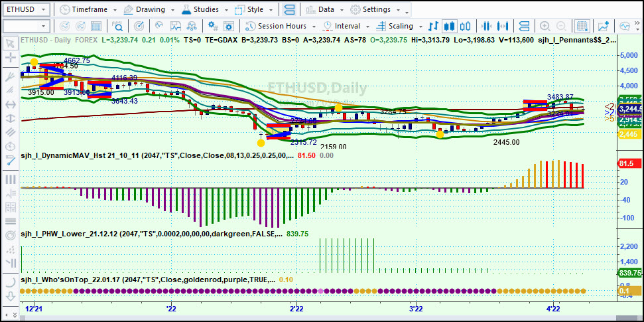Click the 2159.00 price annotation
This screenshot has height=322, width=644.
coord(333,147)
